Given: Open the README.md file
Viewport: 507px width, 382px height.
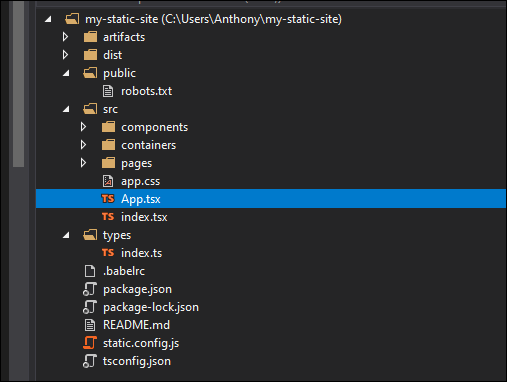Looking at the screenshot, I should (136, 325).
